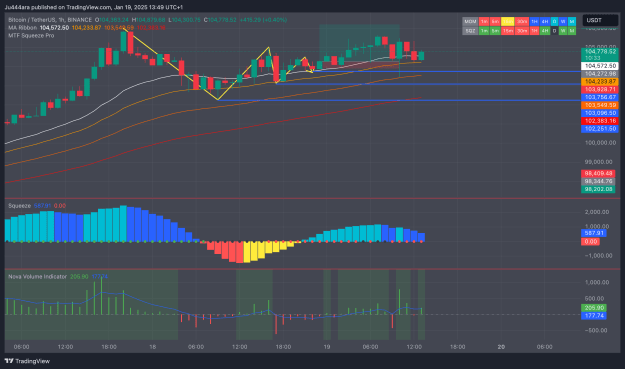Click the -500.00 tick on volume axis
The width and height of the screenshot is (625, 369).
click(x=597, y=330)
